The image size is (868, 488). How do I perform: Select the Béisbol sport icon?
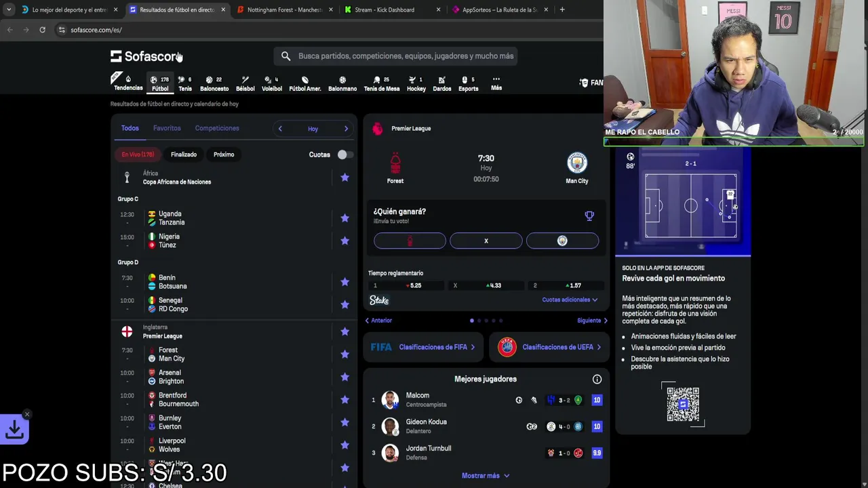(245, 83)
